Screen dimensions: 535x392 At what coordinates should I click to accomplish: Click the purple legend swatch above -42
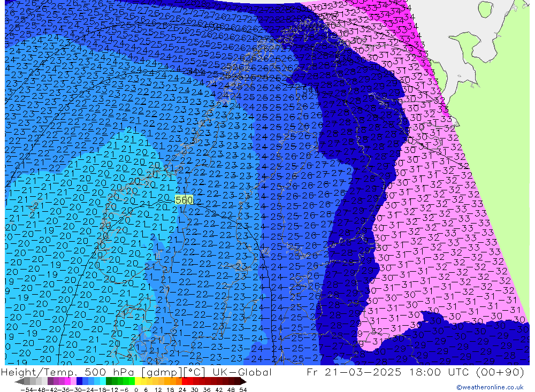pyautogui.click(x=50, y=381)
